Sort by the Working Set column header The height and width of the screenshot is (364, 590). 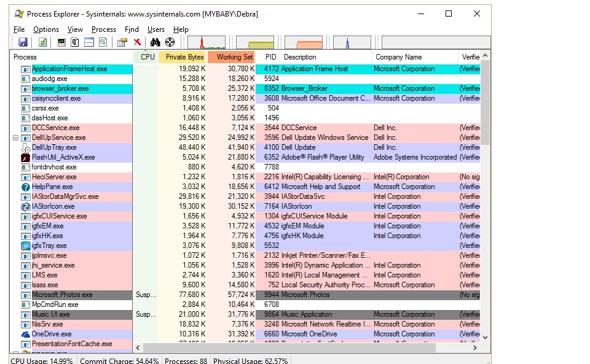[x=231, y=57]
